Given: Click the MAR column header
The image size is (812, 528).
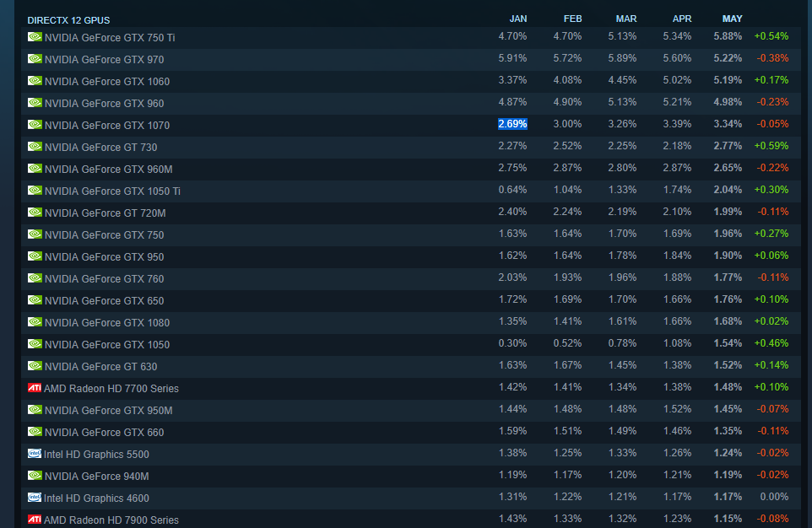Looking at the screenshot, I should pos(626,19).
